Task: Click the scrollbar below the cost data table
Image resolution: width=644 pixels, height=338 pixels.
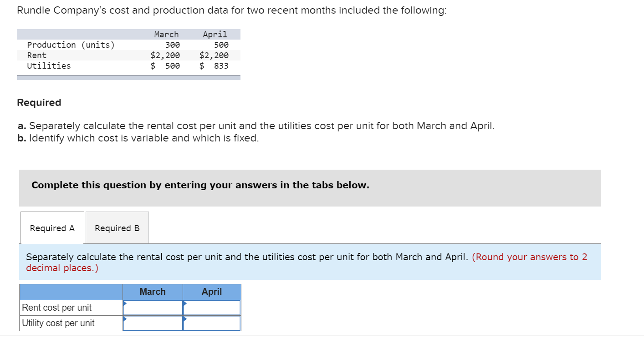Action: point(128,77)
